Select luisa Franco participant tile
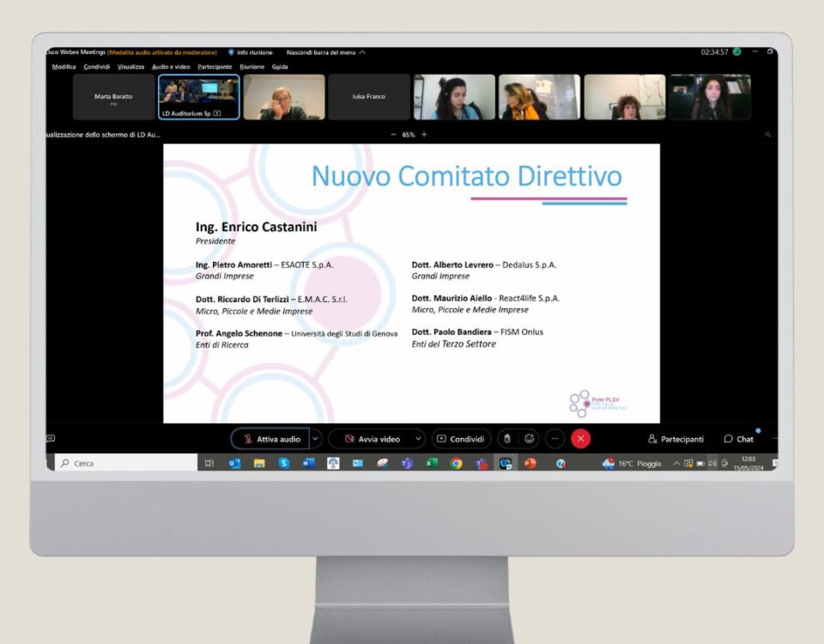This screenshot has width=824, height=644. click(x=369, y=97)
